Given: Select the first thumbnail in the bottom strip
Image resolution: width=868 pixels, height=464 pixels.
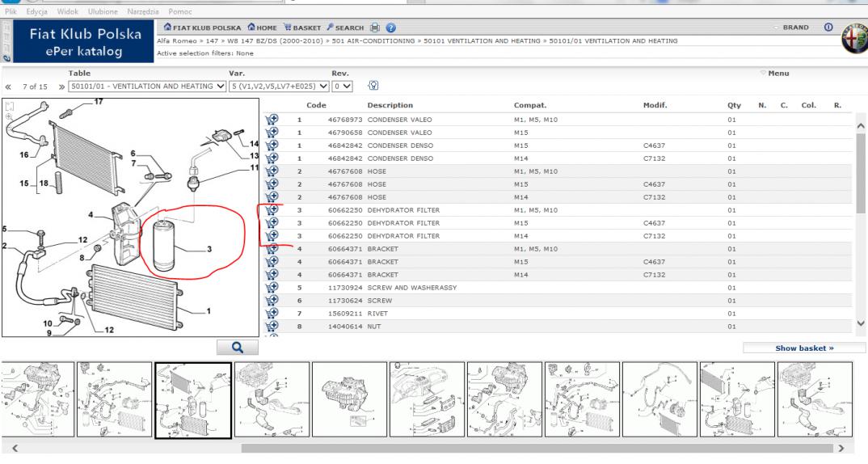Looking at the screenshot, I should pyautogui.click(x=36, y=399).
